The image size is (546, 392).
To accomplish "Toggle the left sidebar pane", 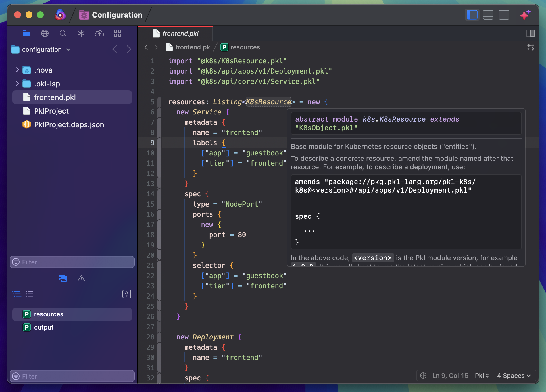I will (x=472, y=15).
